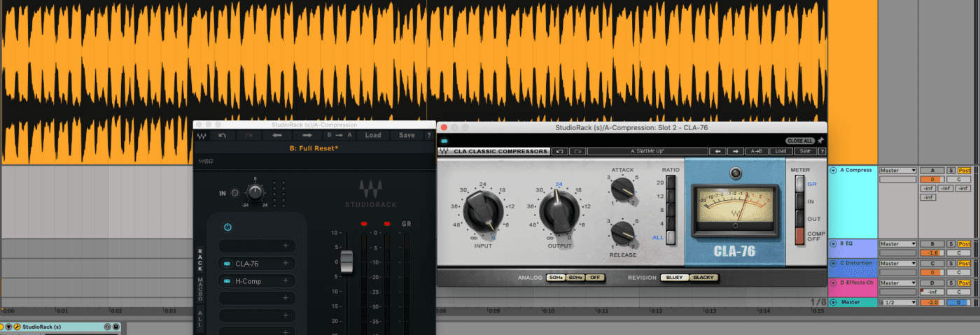The width and height of the screenshot is (980, 335).
Task: Click Save in the StudioRack toolbar
Action: tap(407, 135)
